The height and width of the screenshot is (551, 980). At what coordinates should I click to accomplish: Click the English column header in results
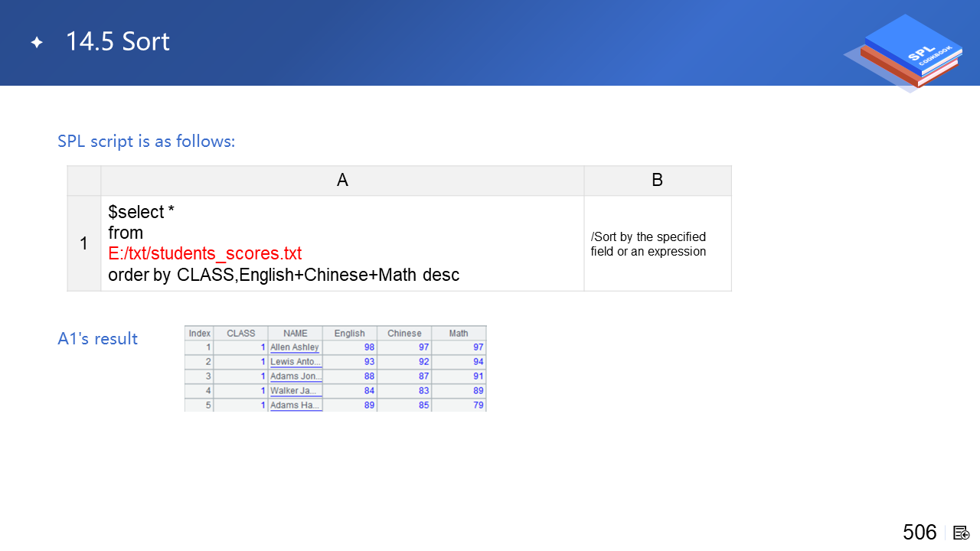[x=349, y=333]
